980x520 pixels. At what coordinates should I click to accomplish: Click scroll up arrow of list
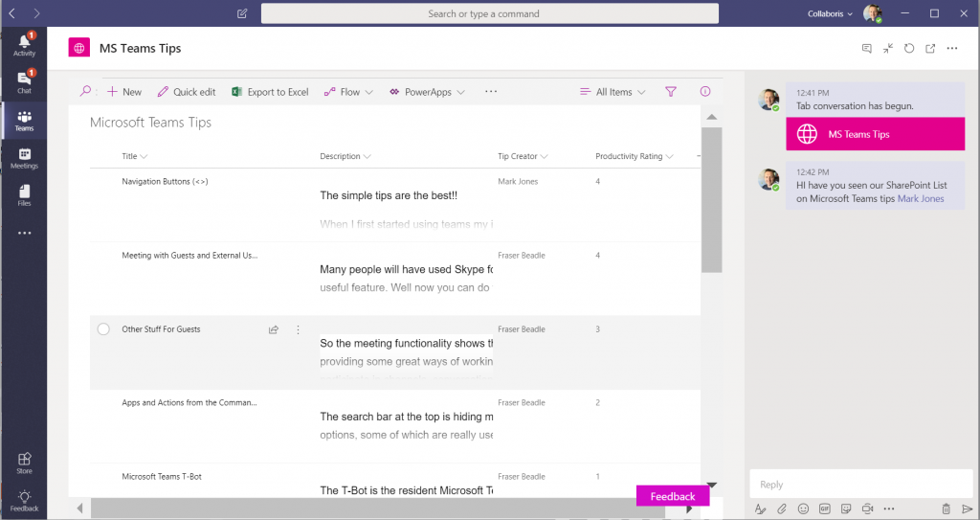[x=711, y=117]
